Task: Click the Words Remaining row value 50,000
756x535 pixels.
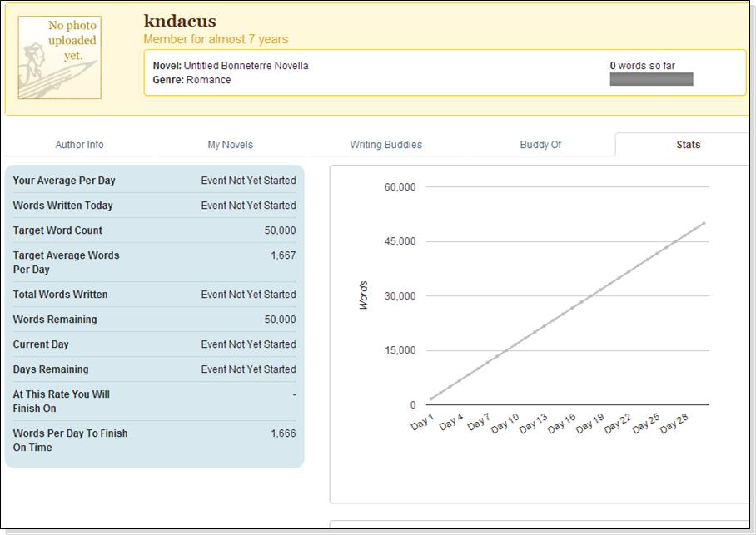Action: 280,320
